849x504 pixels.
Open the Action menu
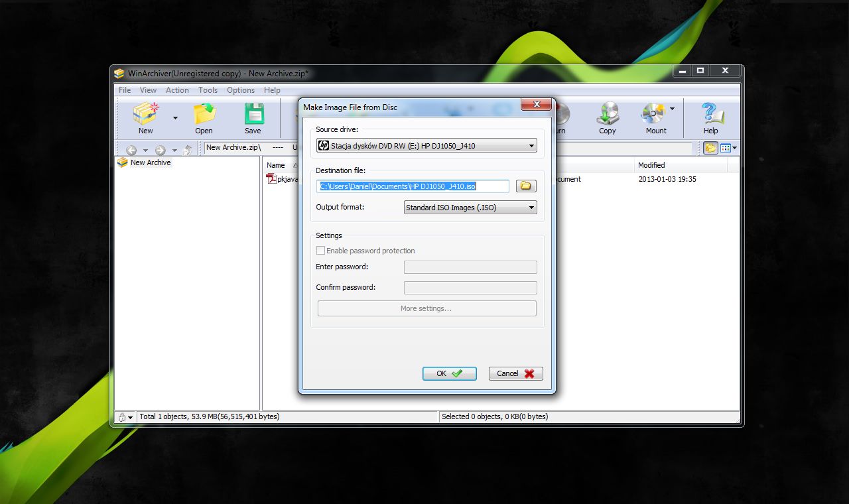point(177,90)
